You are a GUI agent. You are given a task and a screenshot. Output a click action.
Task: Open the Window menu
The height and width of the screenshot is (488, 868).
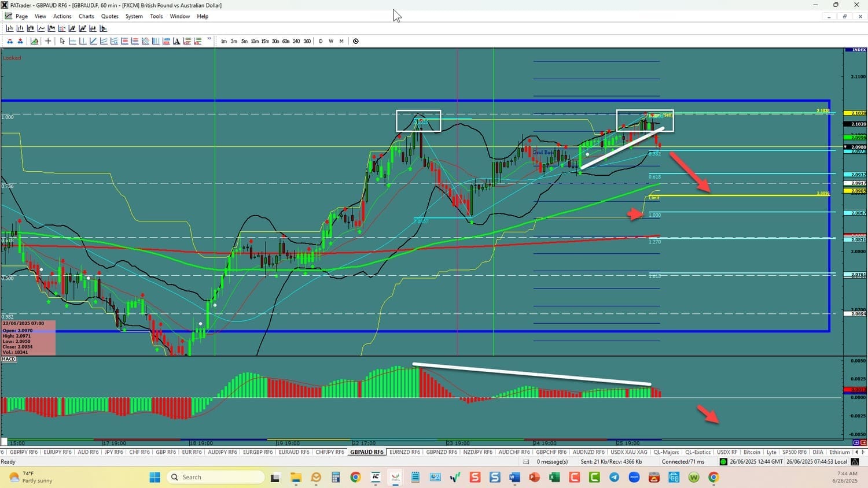[x=180, y=16]
